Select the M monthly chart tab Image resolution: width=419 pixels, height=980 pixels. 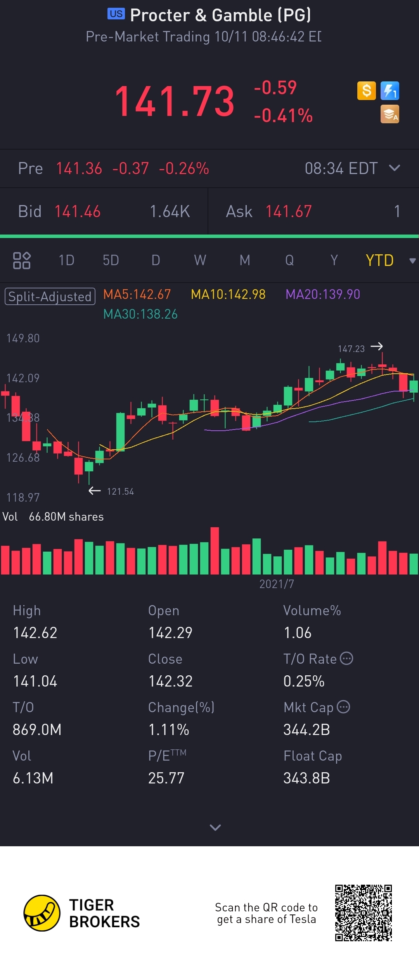pos(245,260)
